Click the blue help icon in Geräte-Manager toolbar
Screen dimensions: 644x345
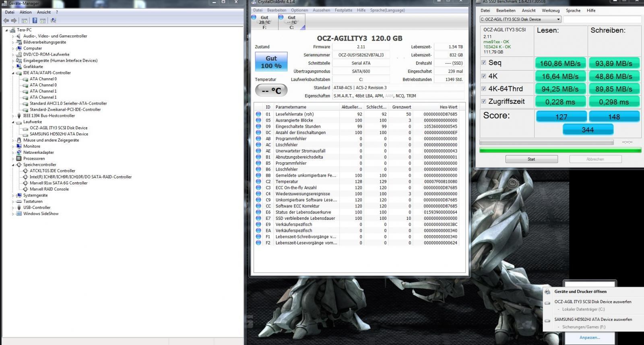tap(35, 21)
